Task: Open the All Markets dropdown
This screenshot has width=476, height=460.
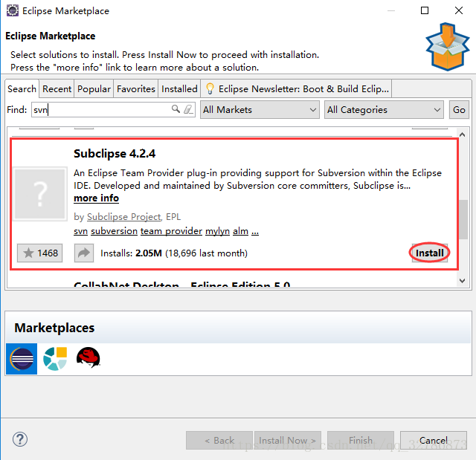Action: [260, 110]
